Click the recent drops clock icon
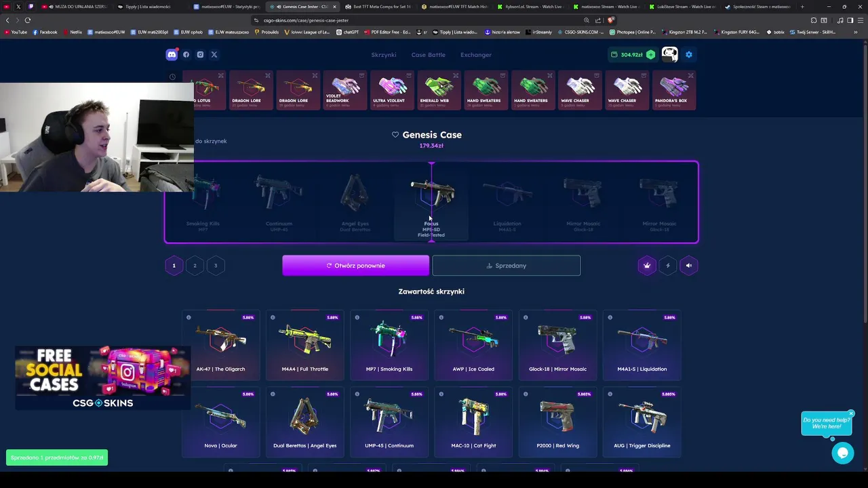Viewport: 868px width, 488px height. [172, 77]
